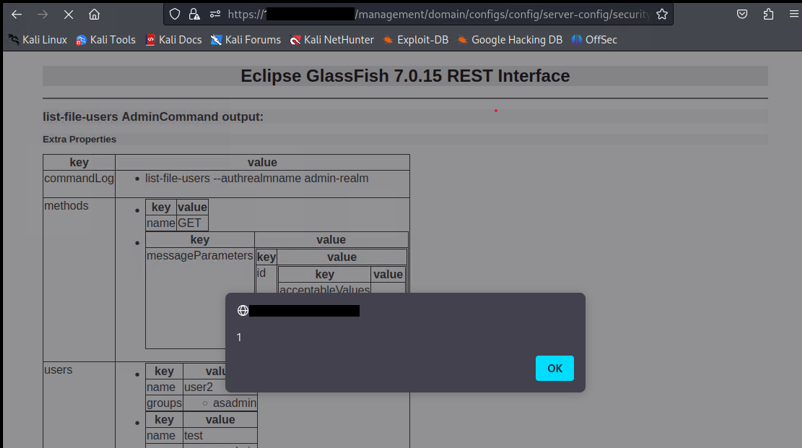Viewport: 802px width, 448px height.
Task: Open the OffSec bookmark
Action: click(x=594, y=40)
